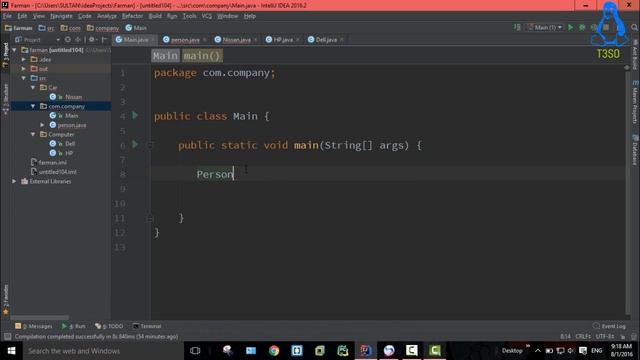The width and height of the screenshot is (640, 360).
Task: Open the File menu
Action: 7,16
